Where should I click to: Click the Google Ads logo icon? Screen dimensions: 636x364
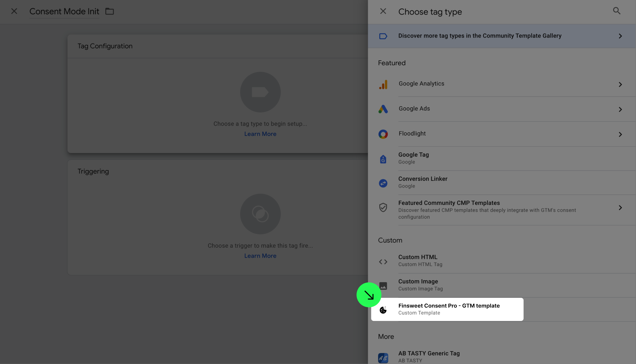click(x=383, y=109)
